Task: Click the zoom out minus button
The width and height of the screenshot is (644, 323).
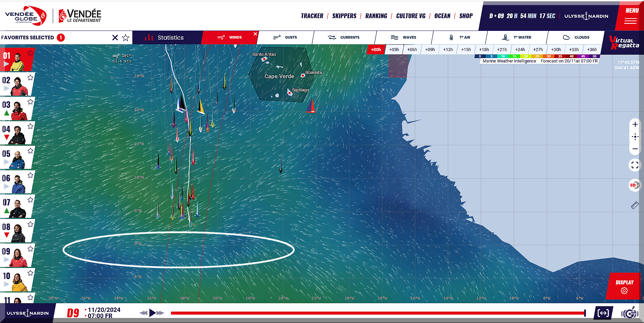Action: 635,149
